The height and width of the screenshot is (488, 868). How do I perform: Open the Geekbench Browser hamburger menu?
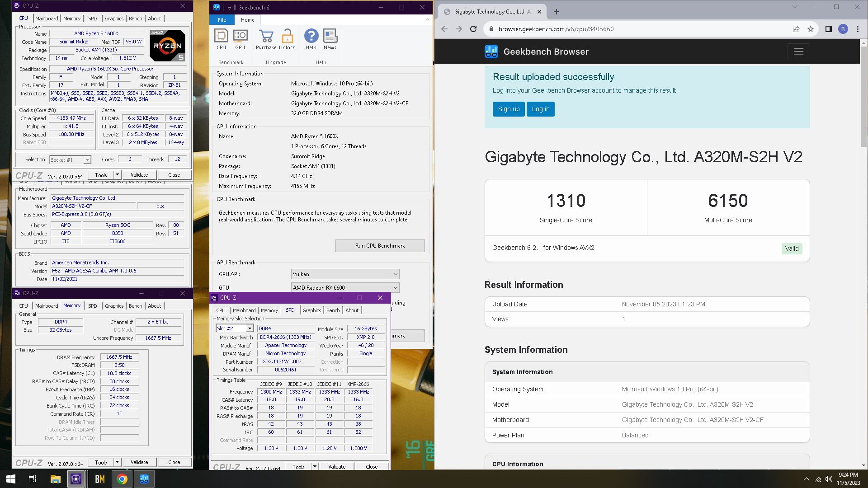798,52
